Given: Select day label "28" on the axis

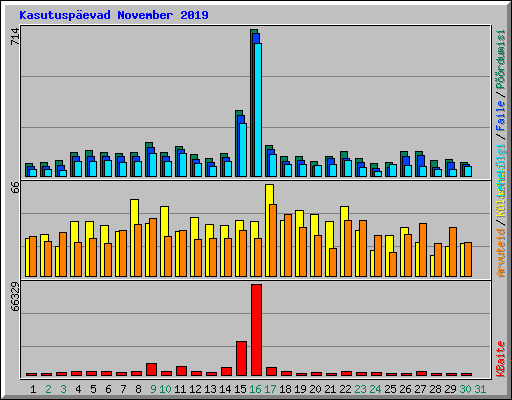Looking at the screenshot, I should tap(435, 389).
